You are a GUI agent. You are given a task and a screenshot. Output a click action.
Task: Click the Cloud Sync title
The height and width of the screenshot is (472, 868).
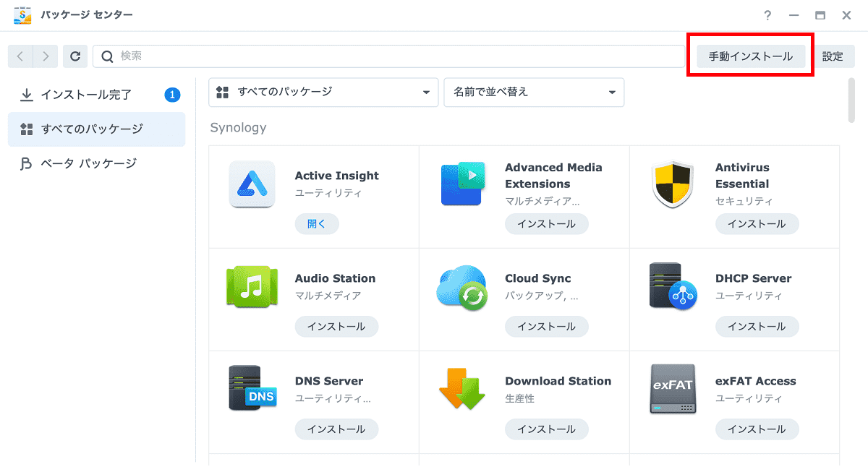537,278
